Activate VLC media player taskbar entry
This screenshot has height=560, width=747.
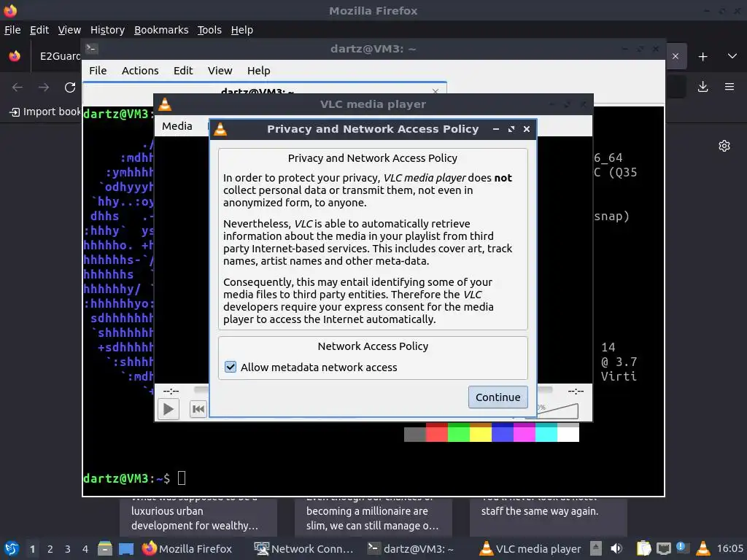pos(530,549)
